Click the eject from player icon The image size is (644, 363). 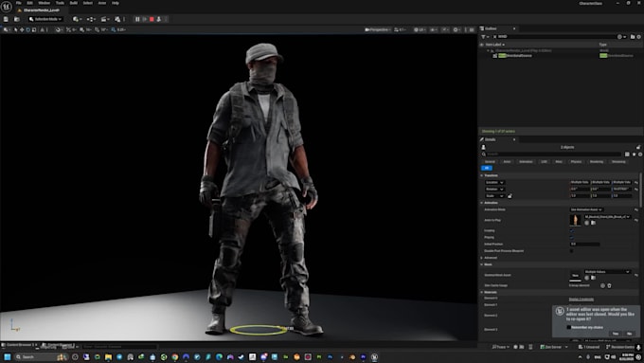click(158, 19)
